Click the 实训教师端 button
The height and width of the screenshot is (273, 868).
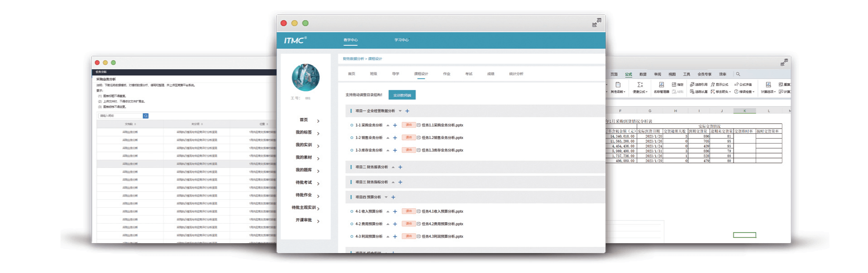pyautogui.click(x=402, y=95)
